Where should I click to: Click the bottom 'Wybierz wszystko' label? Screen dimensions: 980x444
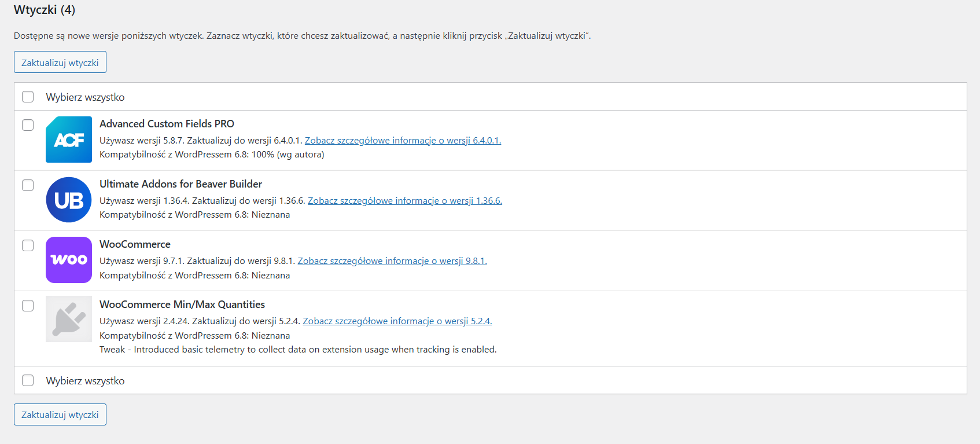[x=85, y=381]
